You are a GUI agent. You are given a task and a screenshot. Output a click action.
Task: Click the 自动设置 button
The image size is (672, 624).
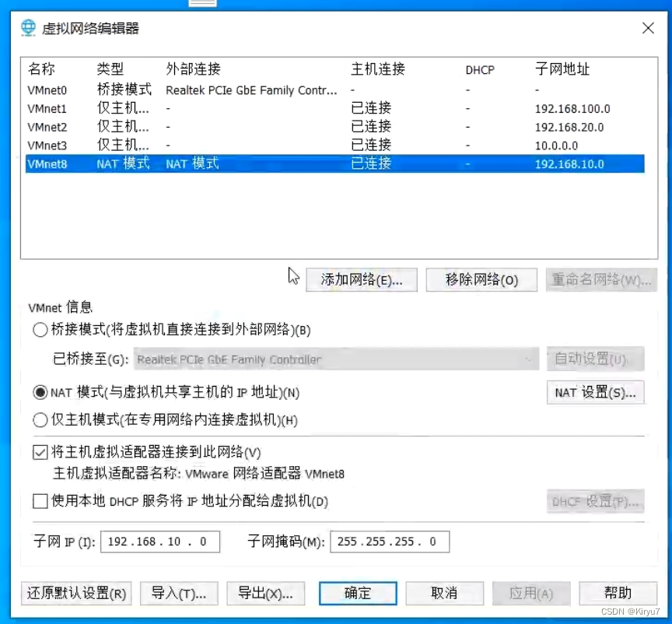[595, 359]
